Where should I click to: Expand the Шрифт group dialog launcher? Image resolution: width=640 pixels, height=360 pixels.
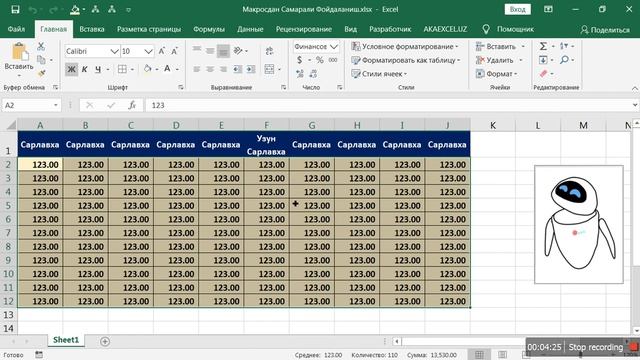click(x=180, y=87)
